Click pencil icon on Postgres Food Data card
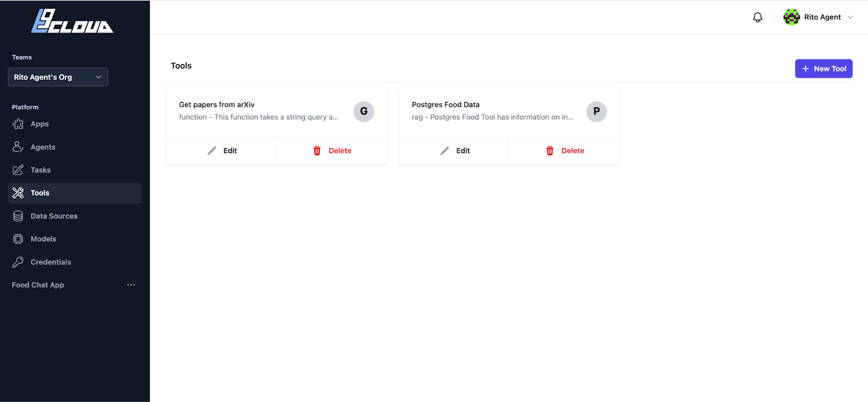The width and height of the screenshot is (868, 402). point(444,151)
